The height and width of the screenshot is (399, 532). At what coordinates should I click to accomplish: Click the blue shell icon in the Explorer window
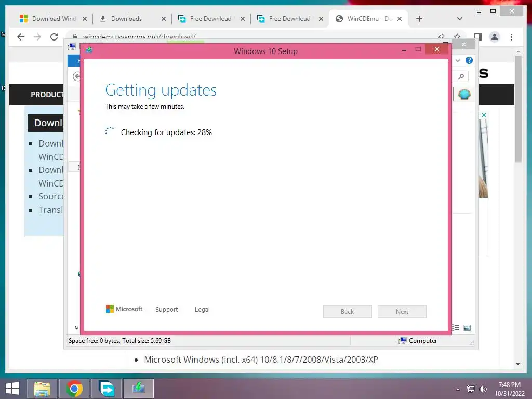(x=464, y=94)
